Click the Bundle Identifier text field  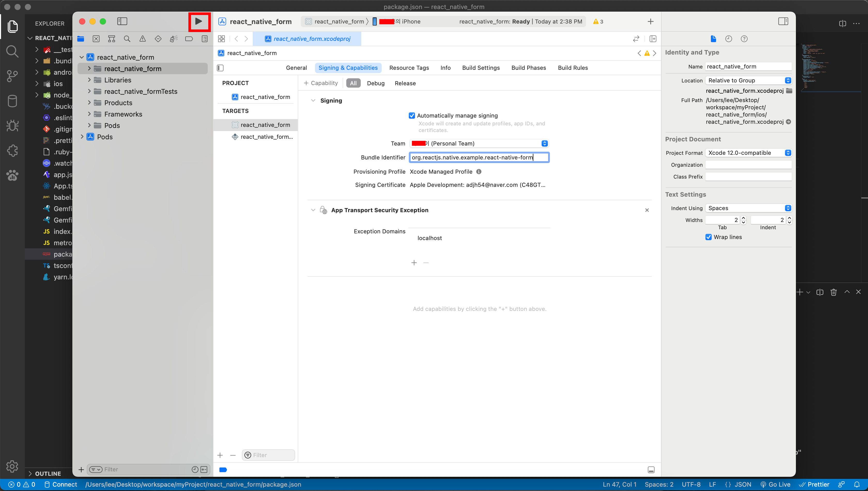479,157
